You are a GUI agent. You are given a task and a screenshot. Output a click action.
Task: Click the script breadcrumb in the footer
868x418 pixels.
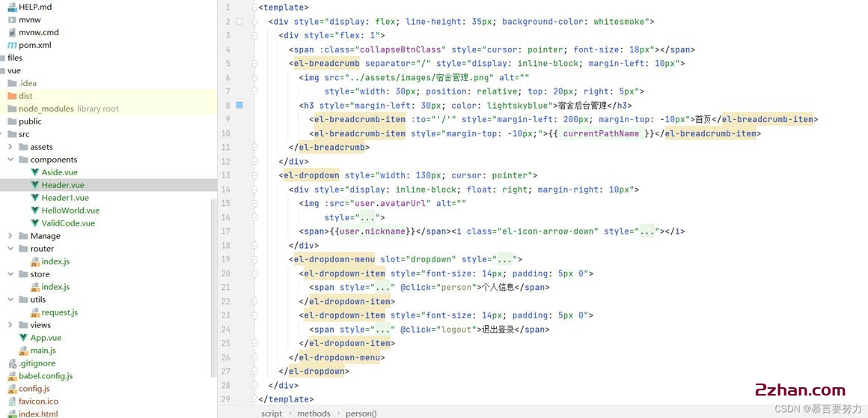pyautogui.click(x=272, y=414)
